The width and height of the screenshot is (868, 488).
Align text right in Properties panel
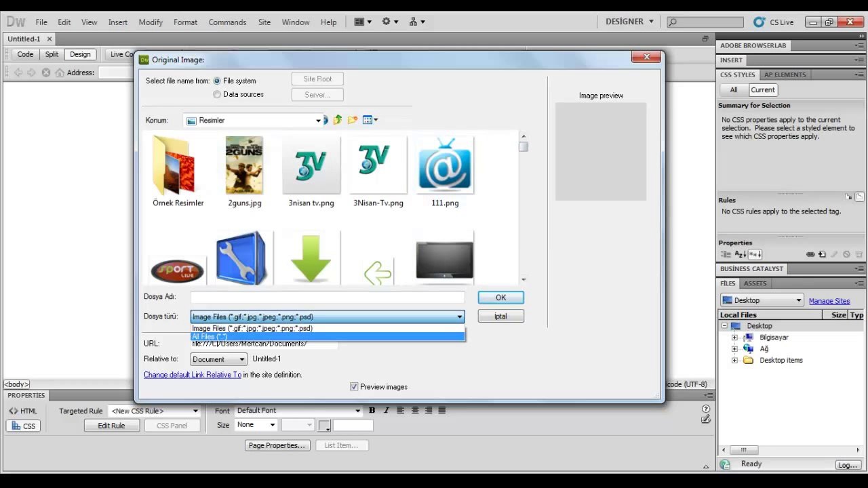tap(428, 410)
